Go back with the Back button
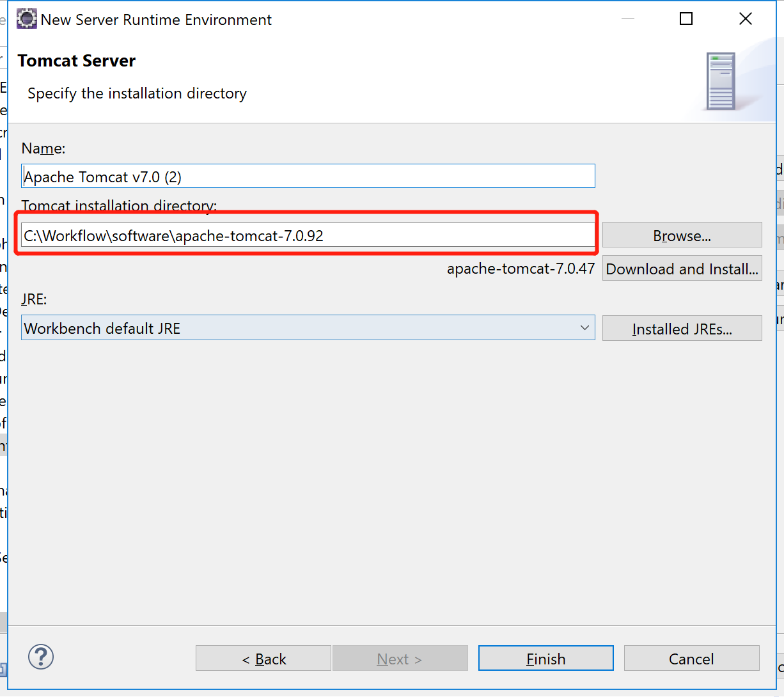 point(263,659)
